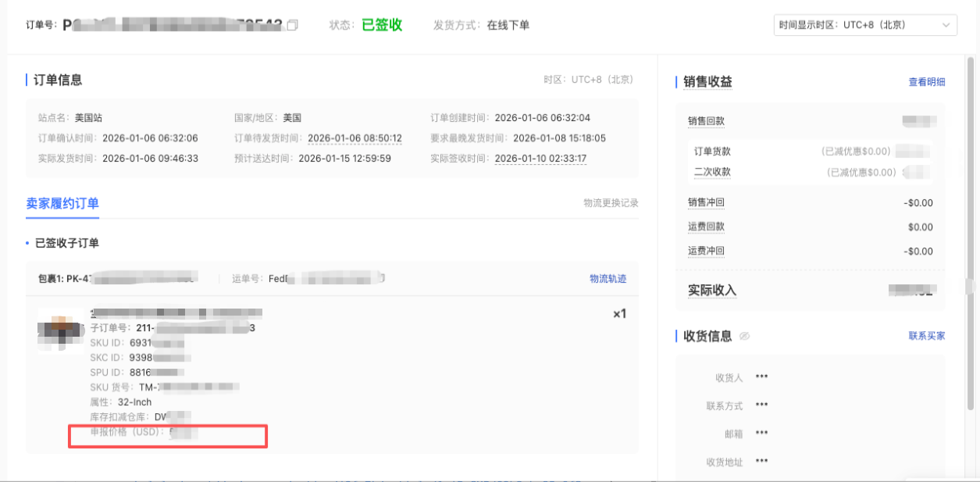Click the masked 邮箱 dots
Viewport: 980px width, 482px height.
761,433
